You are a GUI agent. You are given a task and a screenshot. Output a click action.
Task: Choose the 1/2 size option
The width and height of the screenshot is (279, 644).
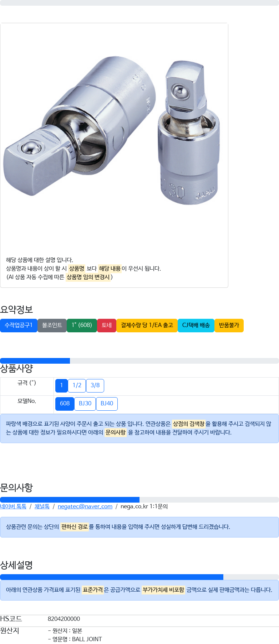(77, 385)
